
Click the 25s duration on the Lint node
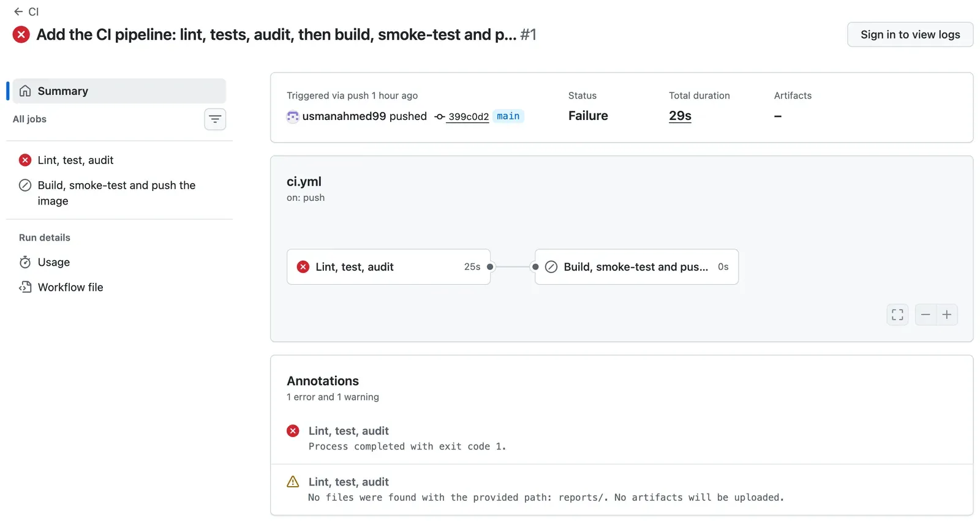coord(472,267)
